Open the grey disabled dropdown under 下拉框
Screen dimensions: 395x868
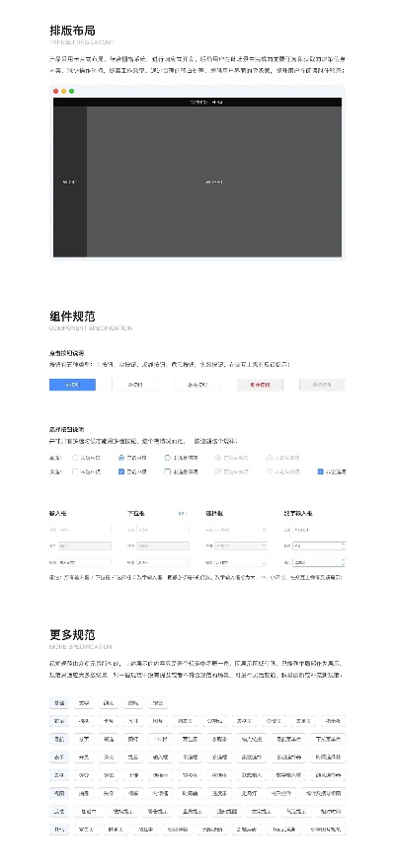163,545
